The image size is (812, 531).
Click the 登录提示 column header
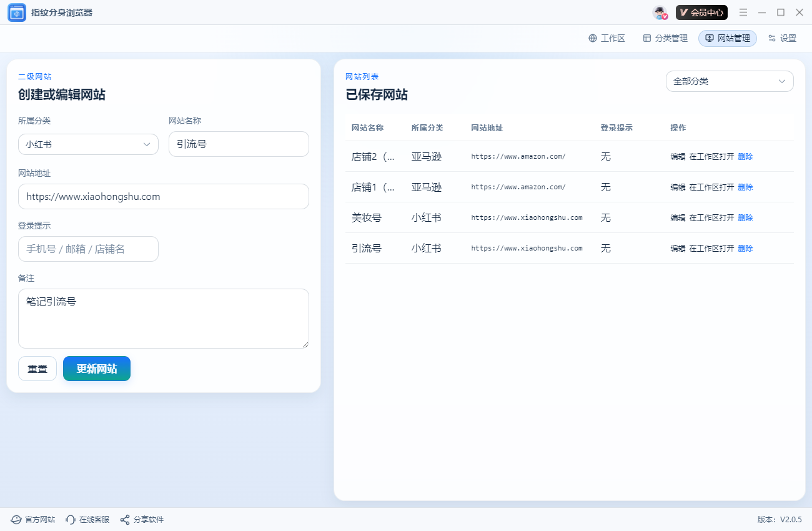616,128
